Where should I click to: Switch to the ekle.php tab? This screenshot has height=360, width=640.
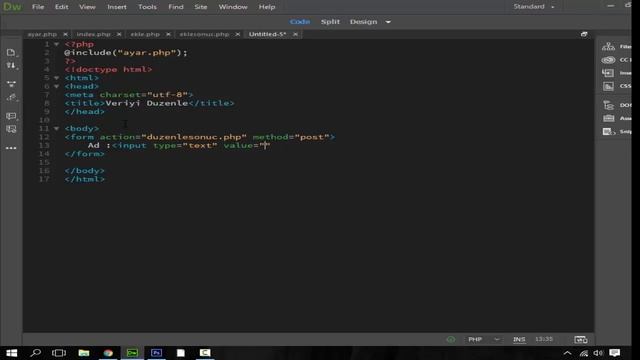pos(145,34)
